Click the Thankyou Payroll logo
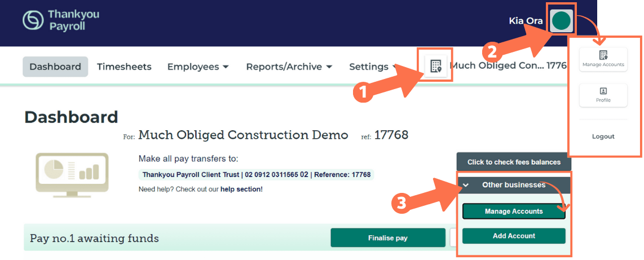Viewport: 644px width, 260px height. (61, 20)
